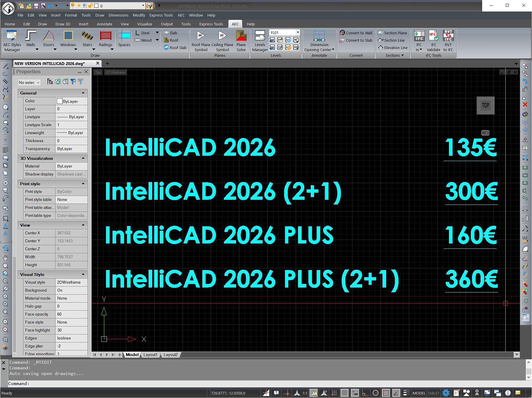Click Convert to Wall button
The image size is (532, 398).
[356, 33]
